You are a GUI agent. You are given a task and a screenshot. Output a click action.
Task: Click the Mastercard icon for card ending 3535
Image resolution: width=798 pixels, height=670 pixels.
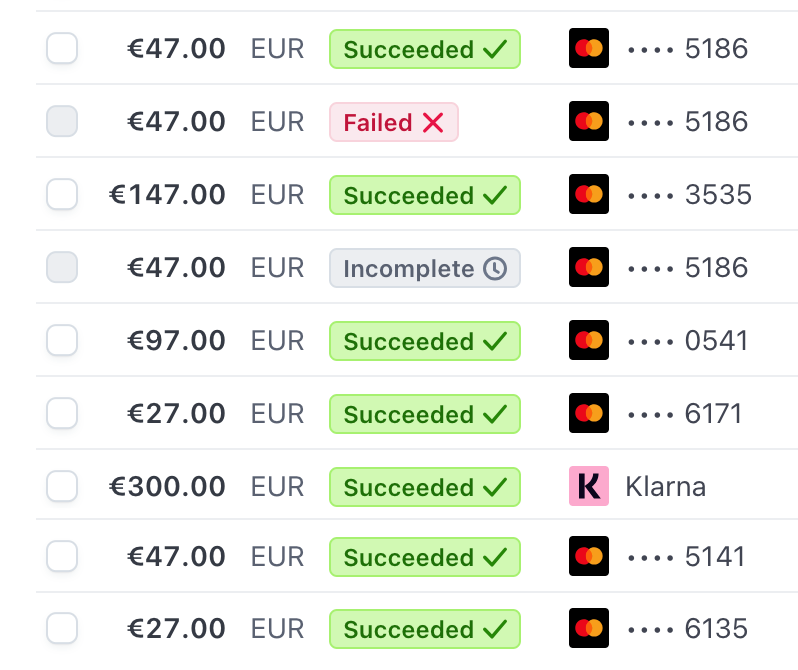tap(588, 194)
